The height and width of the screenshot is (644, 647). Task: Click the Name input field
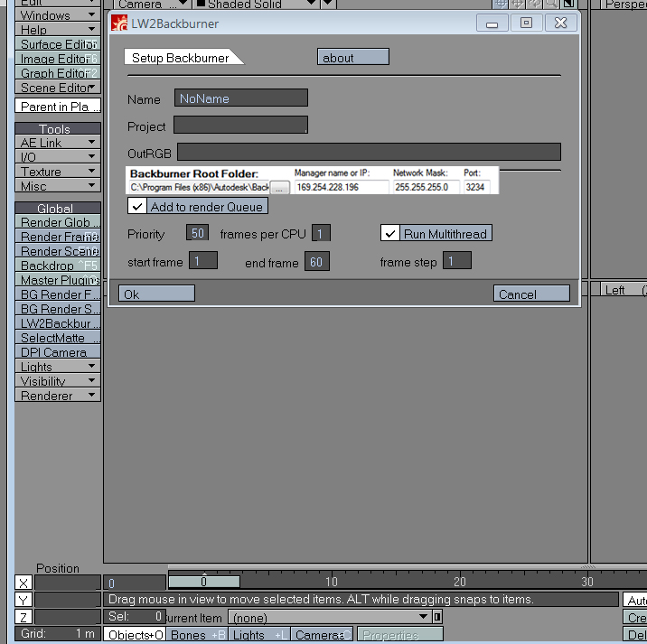click(x=241, y=98)
